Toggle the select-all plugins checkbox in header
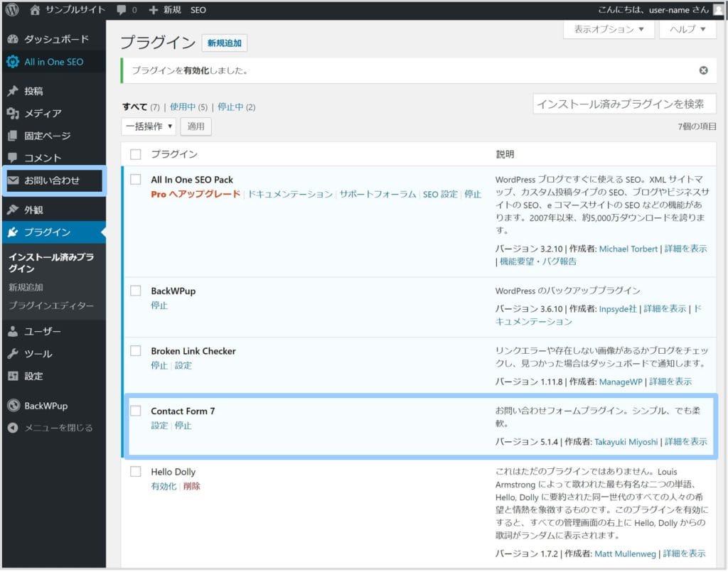 pyautogui.click(x=136, y=154)
